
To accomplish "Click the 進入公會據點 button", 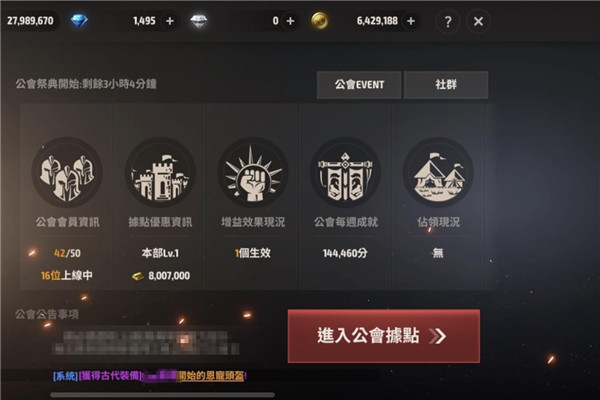I will [x=384, y=336].
